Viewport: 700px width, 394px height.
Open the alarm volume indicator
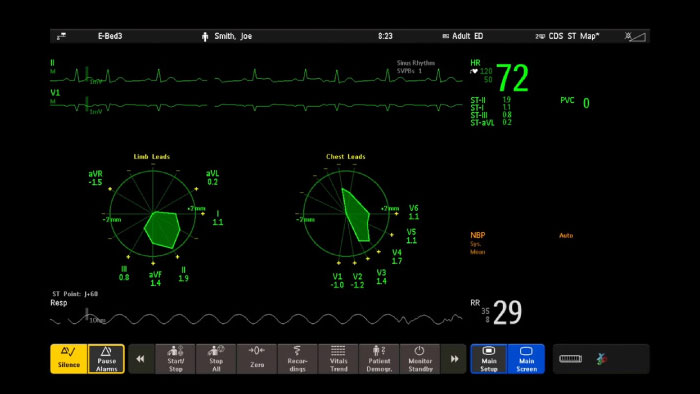pos(635,36)
